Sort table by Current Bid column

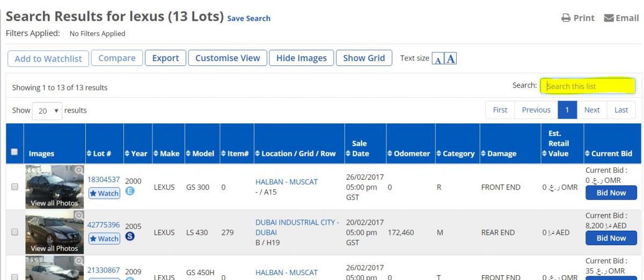(x=609, y=153)
